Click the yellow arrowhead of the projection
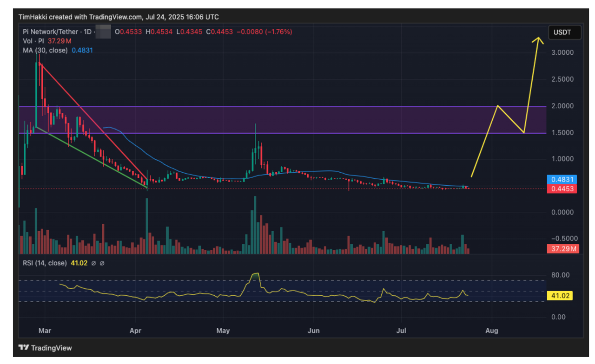The image size is (595, 364). coord(538,40)
